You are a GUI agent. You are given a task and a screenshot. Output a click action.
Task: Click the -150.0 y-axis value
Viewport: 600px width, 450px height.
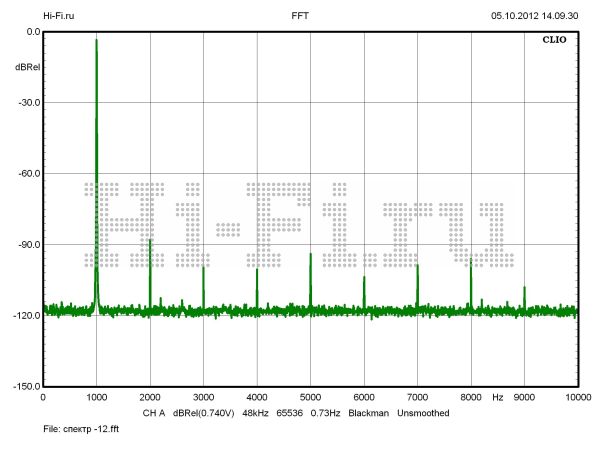(x=25, y=386)
